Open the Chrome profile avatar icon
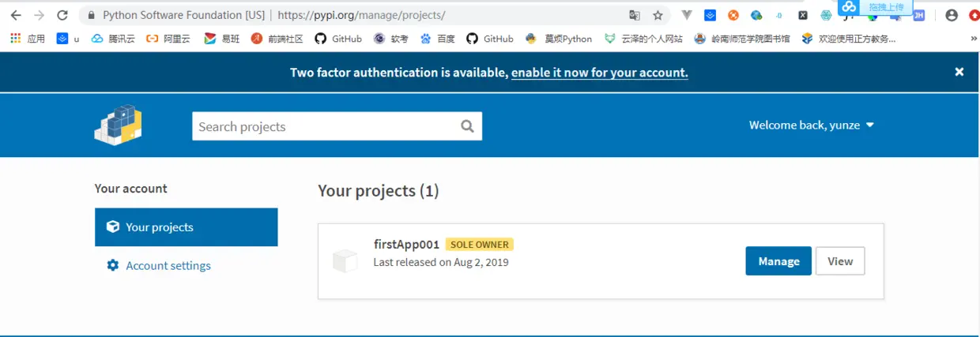The height and width of the screenshot is (337, 980). 952,15
